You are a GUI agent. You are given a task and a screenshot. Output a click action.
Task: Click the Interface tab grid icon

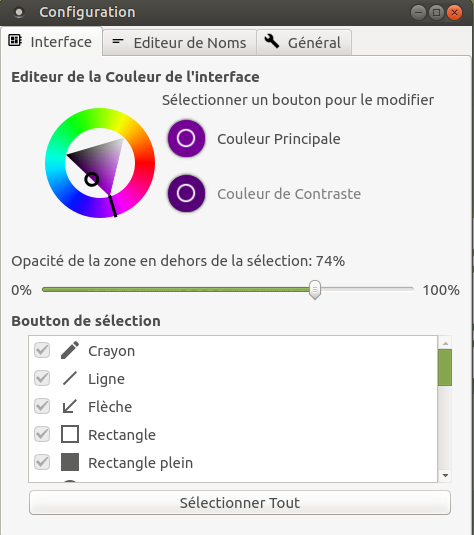pyautogui.click(x=15, y=41)
